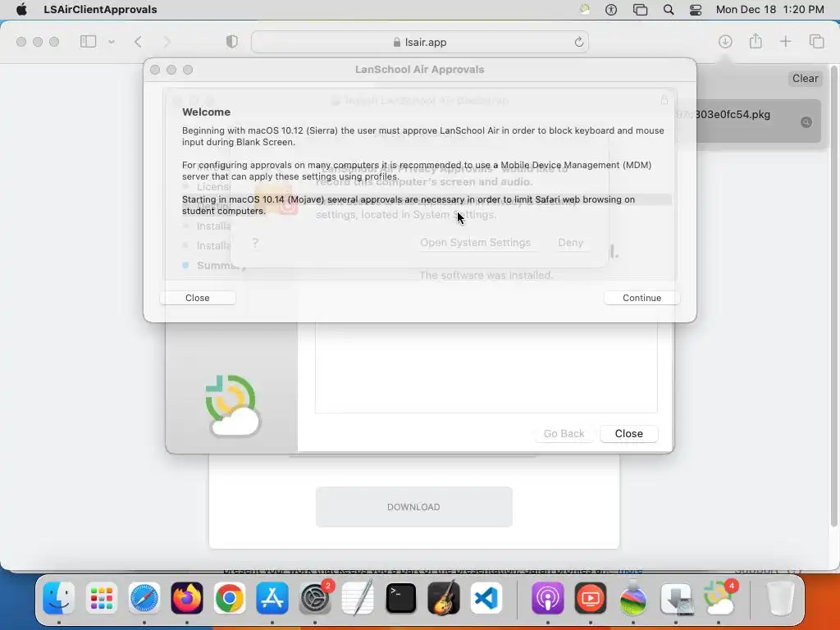The image size is (840, 630).
Task: Click LanSchool status icon in menu bar
Action: [585, 10]
